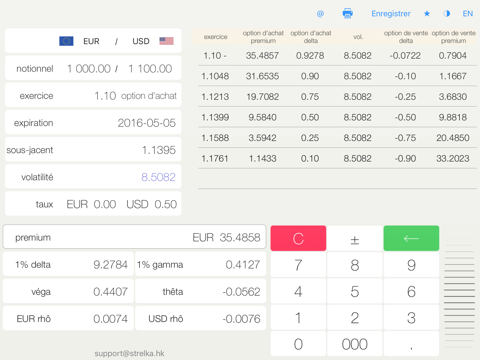Open support@strelka.hk email link
The width and height of the screenshot is (480, 360).
pos(129,353)
